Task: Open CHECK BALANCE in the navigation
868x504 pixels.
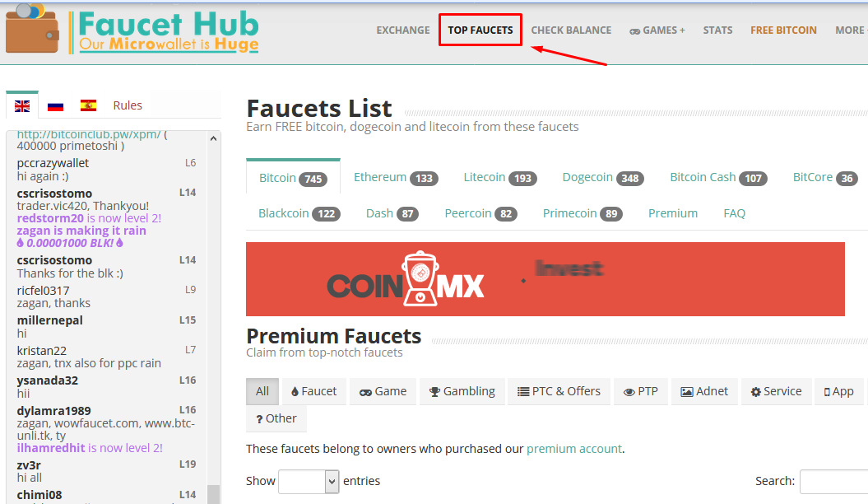Action: [571, 30]
